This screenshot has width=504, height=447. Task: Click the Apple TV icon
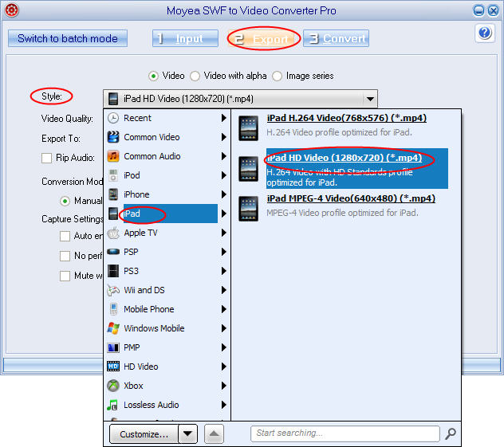tap(113, 233)
